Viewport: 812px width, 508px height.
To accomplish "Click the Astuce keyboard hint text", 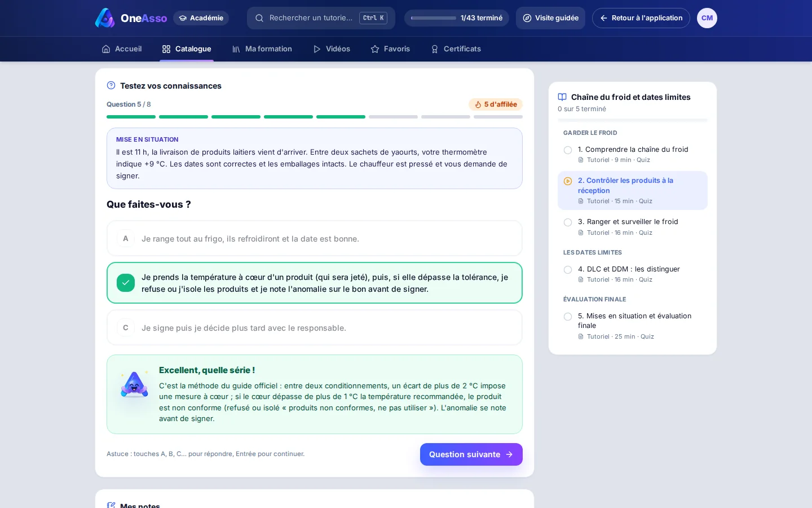I will (x=205, y=454).
